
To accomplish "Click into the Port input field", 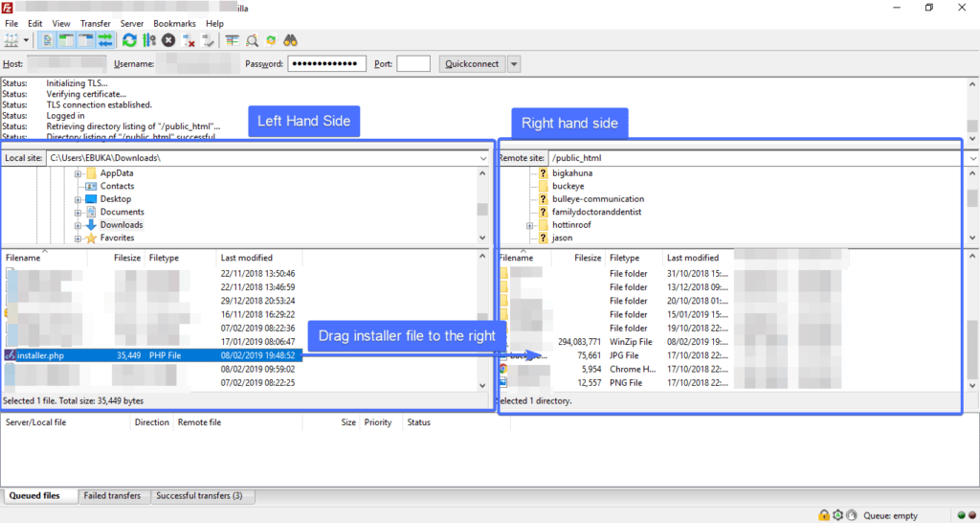I will point(412,64).
